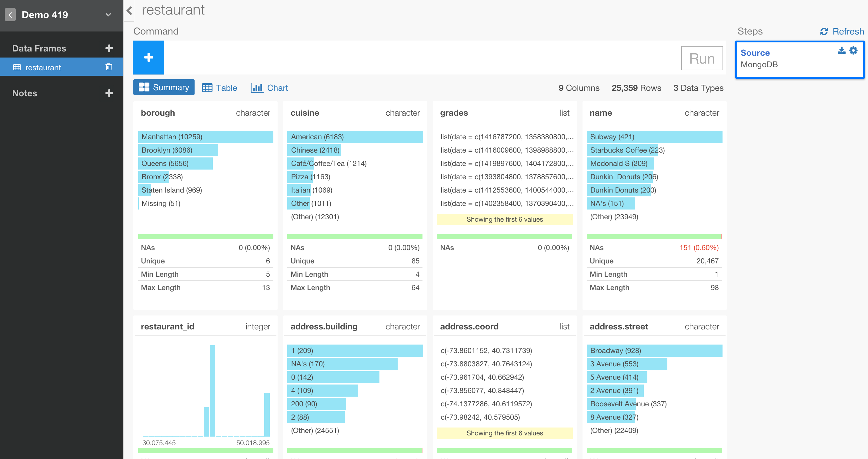Click the Bronx (2338) value
Image resolution: width=868 pixels, height=459 pixels.
(162, 177)
